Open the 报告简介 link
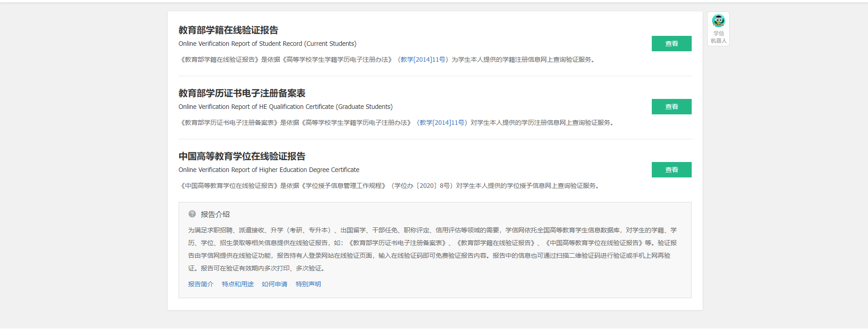The width and height of the screenshot is (868, 329). tap(200, 284)
